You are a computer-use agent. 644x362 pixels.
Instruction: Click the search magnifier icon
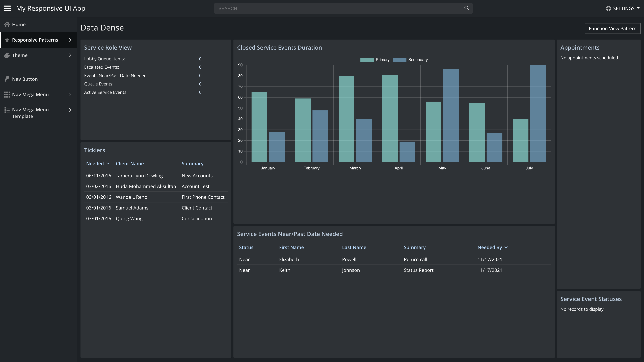(467, 8)
